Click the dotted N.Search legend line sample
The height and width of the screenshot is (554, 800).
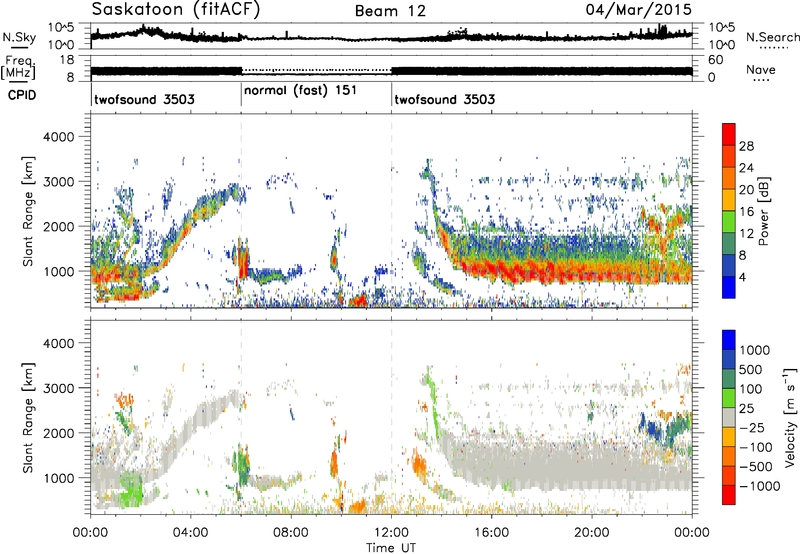coord(773,48)
